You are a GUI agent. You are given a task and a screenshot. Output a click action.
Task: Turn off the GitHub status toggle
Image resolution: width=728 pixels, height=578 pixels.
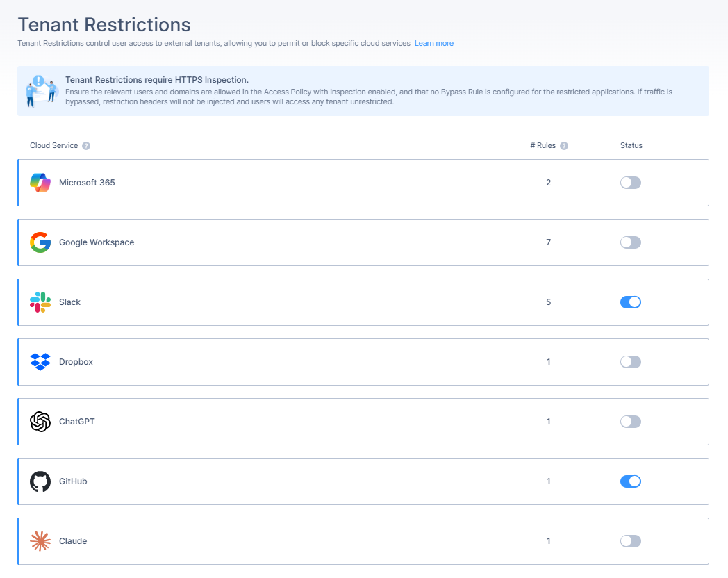click(631, 481)
